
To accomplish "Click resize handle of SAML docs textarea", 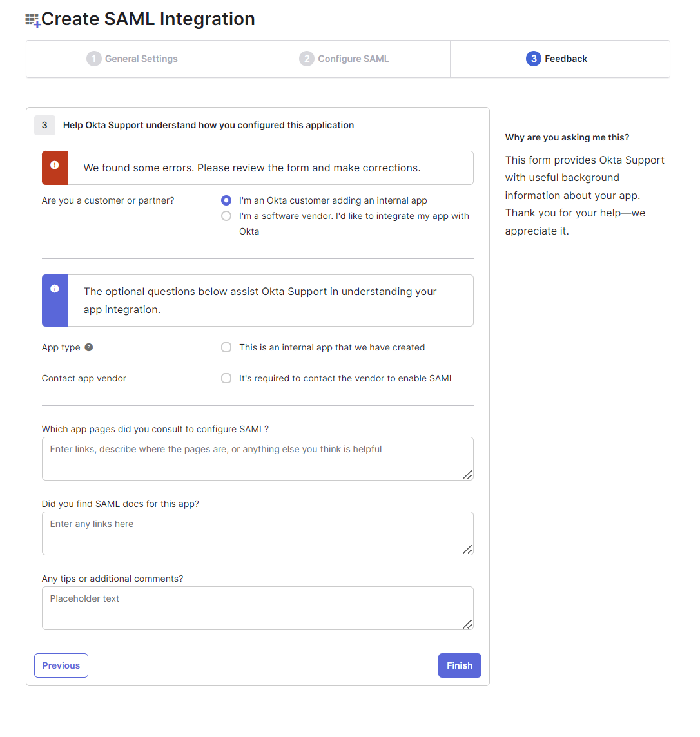I will (467, 550).
